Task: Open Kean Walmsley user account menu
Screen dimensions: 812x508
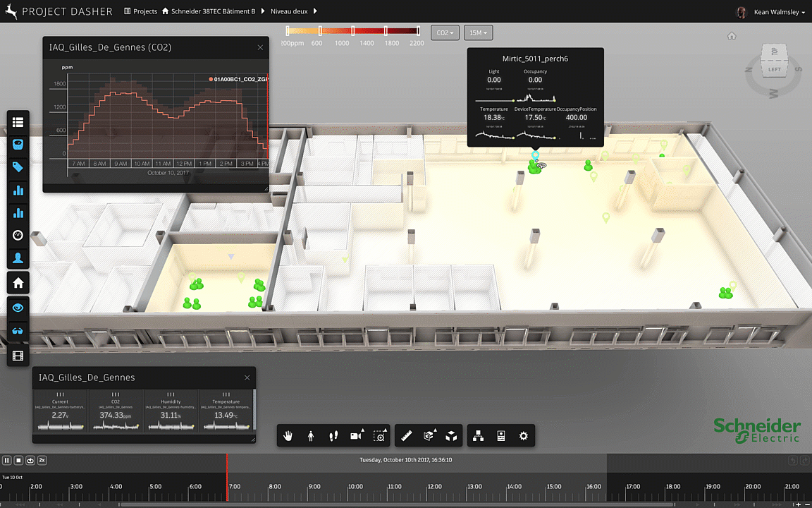Action: click(779, 12)
